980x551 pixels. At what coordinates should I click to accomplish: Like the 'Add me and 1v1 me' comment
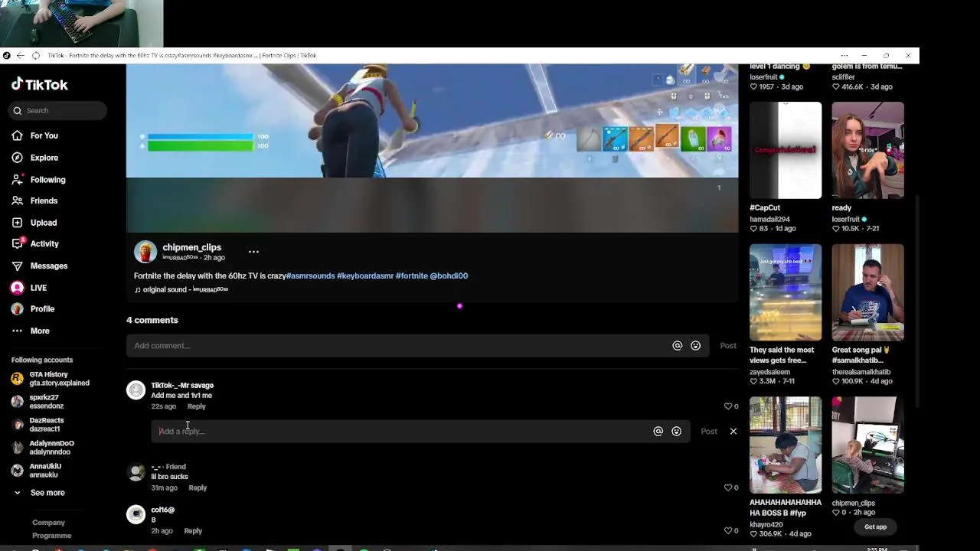(x=728, y=406)
